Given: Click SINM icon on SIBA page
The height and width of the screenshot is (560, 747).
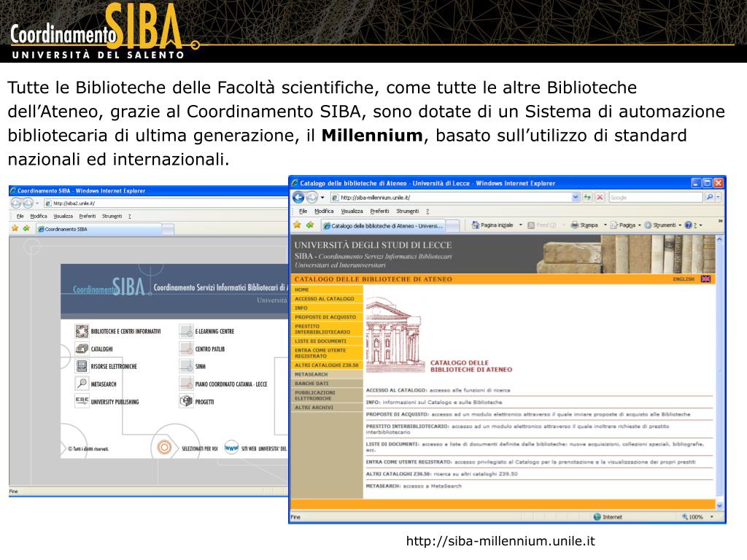Looking at the screenshot, I should point(186,366).
